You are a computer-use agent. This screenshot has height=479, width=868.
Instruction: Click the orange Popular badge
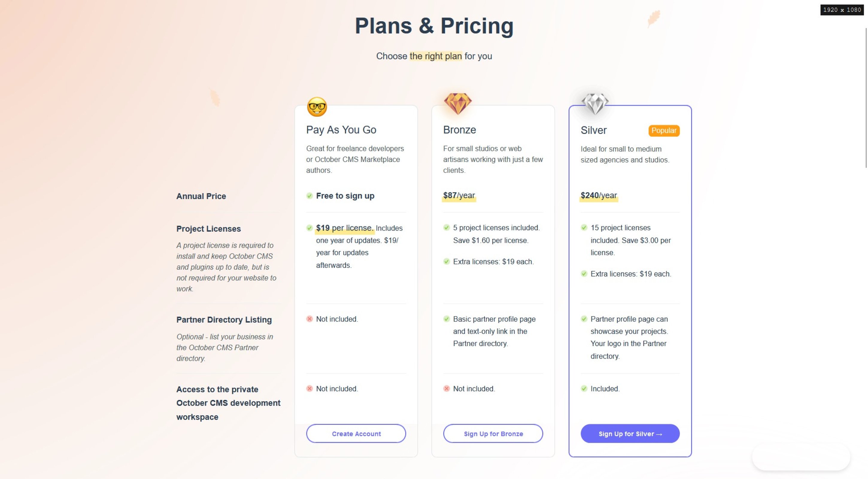pos(664,131)
